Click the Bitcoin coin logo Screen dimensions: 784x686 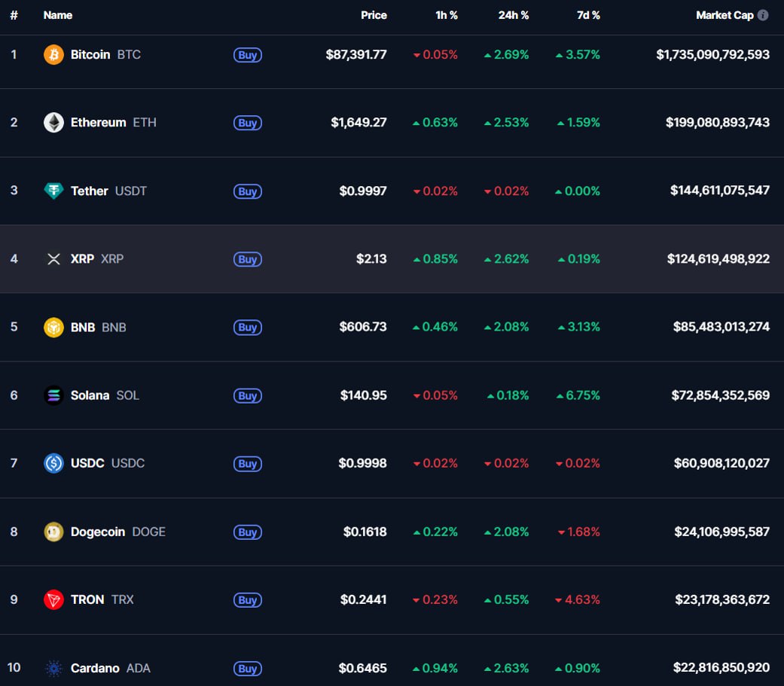pyautogui.click(x=53, y=54)
